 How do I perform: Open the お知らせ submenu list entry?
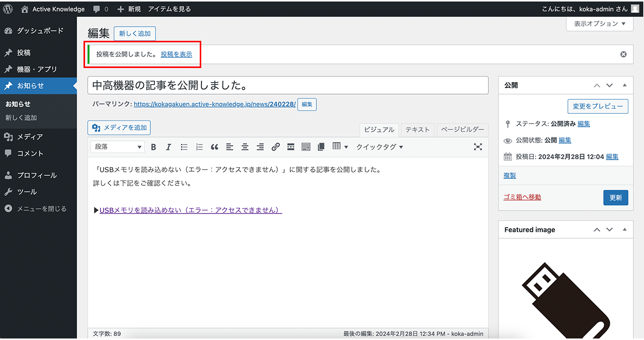pos(18,104)
